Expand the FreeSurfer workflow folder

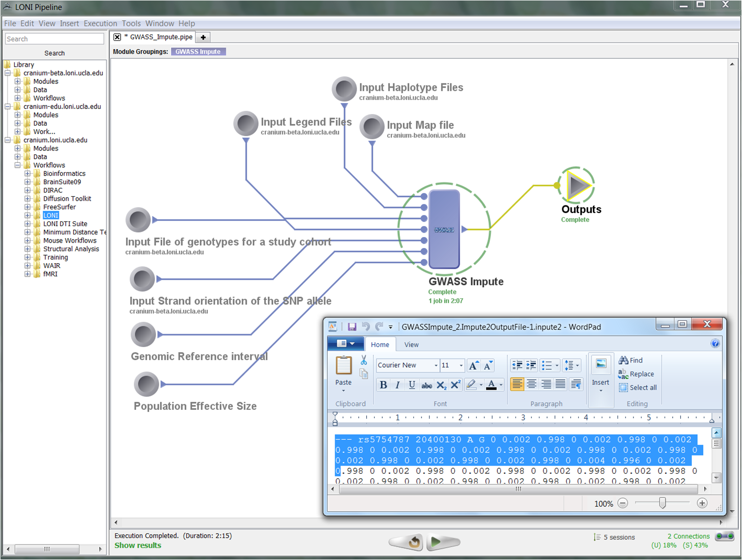(28, 207)
